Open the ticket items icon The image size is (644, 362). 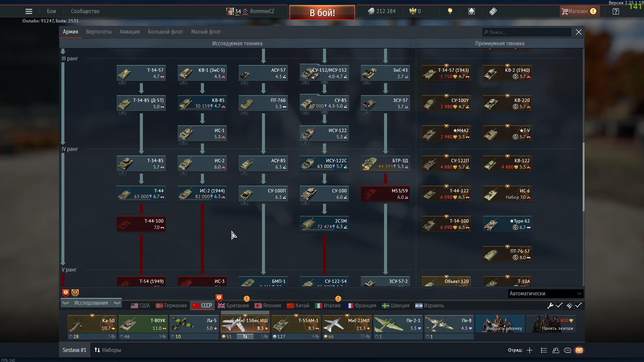pyautogui.click(x=493, y=11)
